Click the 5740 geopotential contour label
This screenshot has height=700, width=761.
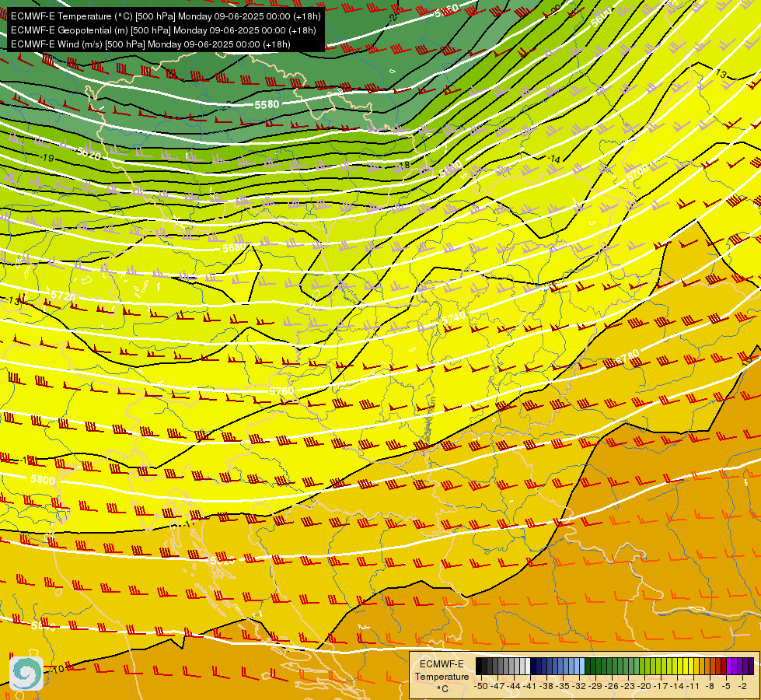453,318
